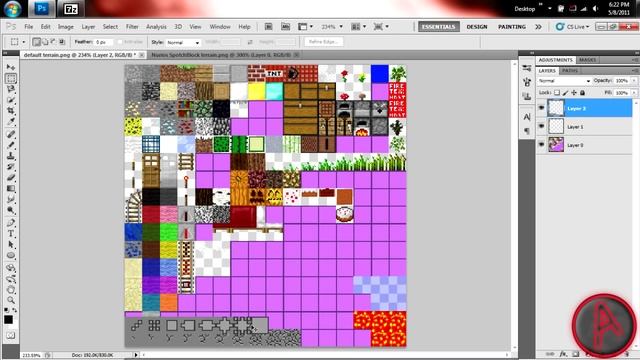Select the Zoom tool in toolbox
The image size is (640, 360).
(x=11, y=300)
